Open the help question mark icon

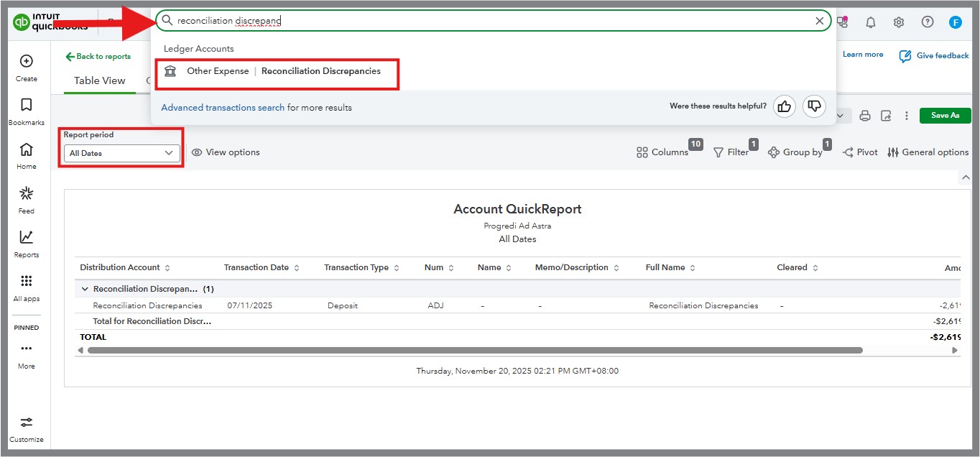click(928, 22)
